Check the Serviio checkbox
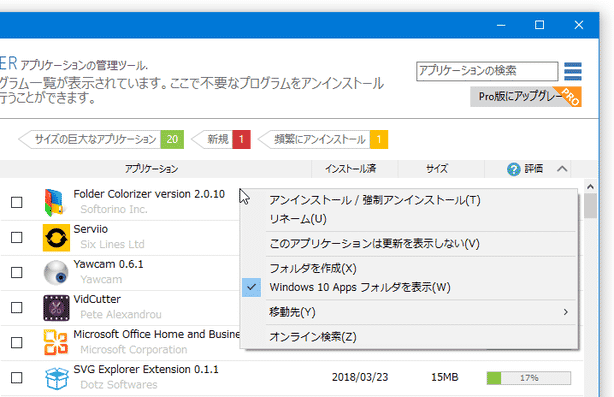This screenshot has width=614, height=397. [16, 237]
